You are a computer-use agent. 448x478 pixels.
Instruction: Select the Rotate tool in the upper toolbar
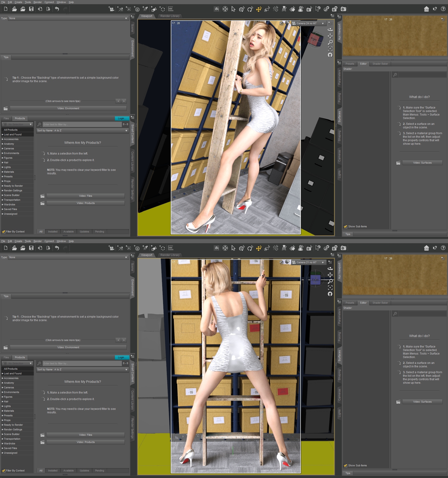coord(250,9)
